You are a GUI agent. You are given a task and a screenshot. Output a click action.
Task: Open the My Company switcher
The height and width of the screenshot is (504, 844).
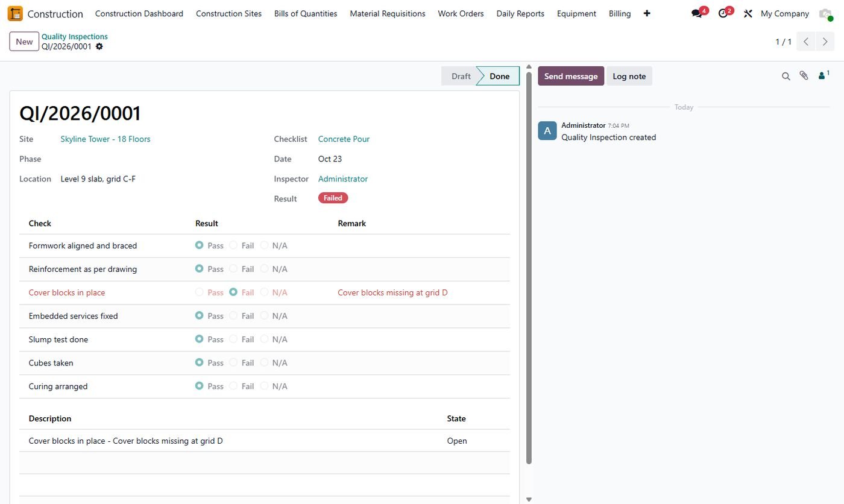pos(785,13)
